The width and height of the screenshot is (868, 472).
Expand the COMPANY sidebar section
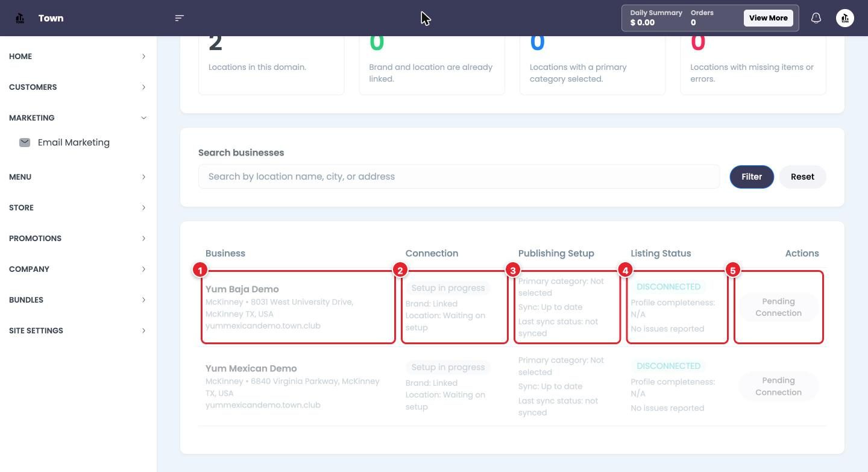pos(78,269)
